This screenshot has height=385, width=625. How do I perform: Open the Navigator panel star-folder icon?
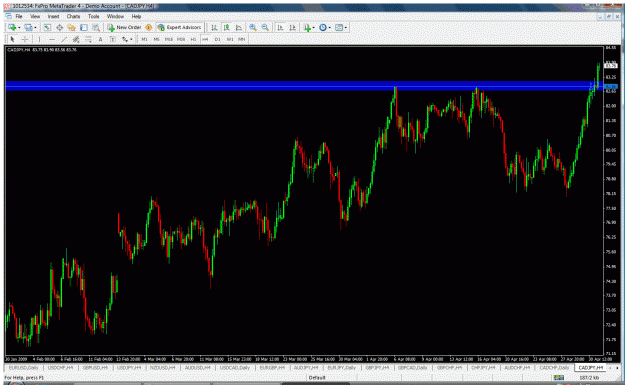(71, 27)
